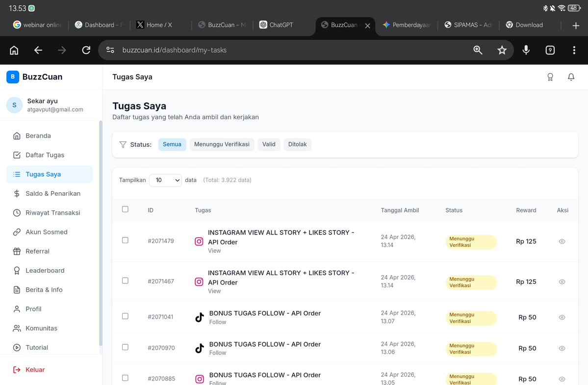Open Tutorial page
This screenshot has height=385, width=588.
(50, 348)
